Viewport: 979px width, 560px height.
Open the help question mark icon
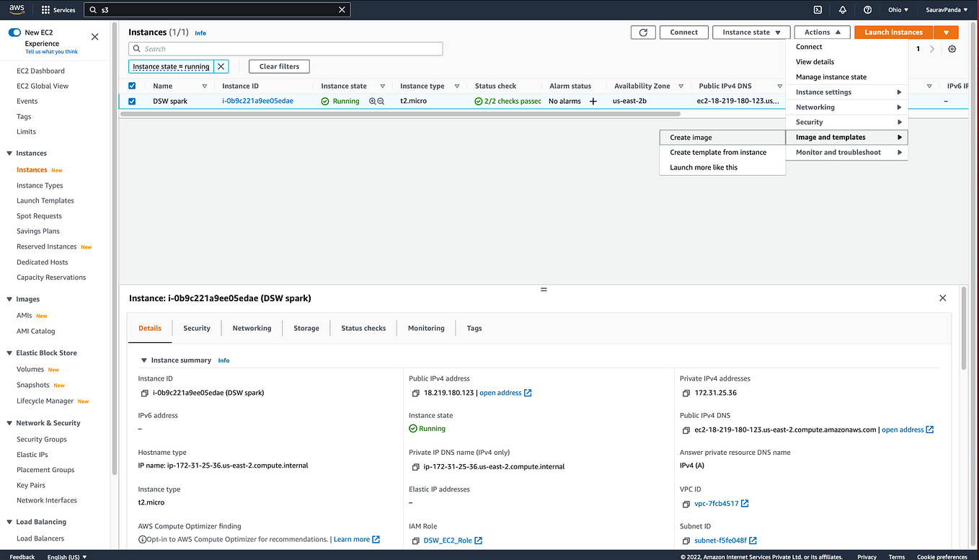pyautogui.click(x=867, y=10)
